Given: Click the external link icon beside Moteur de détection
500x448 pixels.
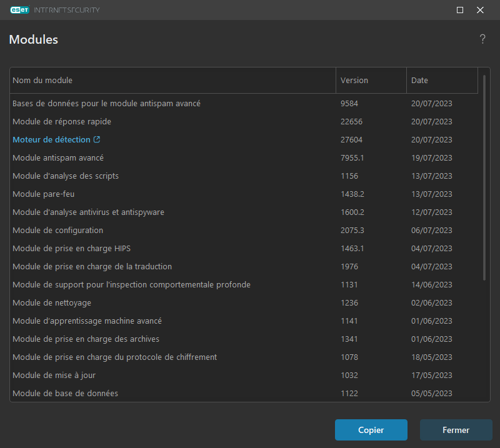Looking at the screenshot, I should click(97, 139).
